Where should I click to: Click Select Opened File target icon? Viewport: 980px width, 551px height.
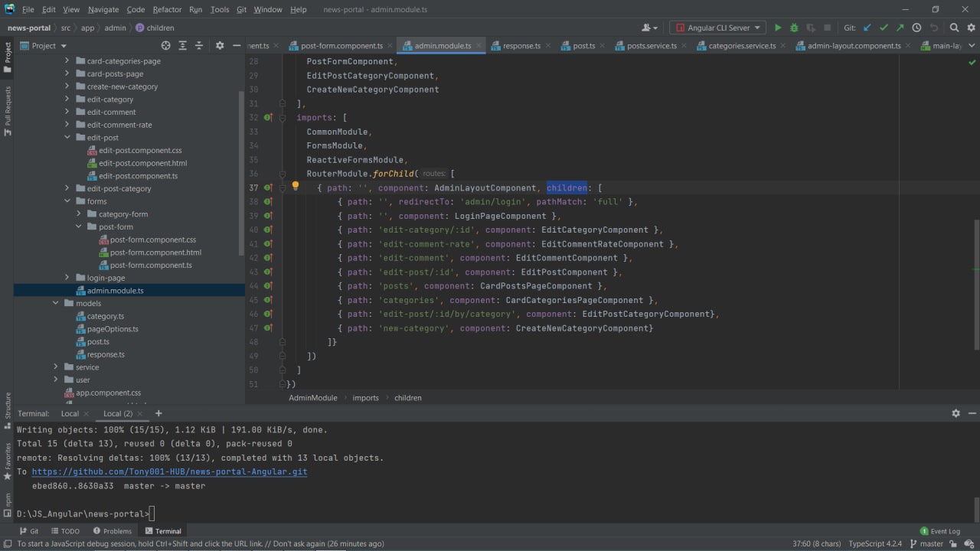point(165,46)
